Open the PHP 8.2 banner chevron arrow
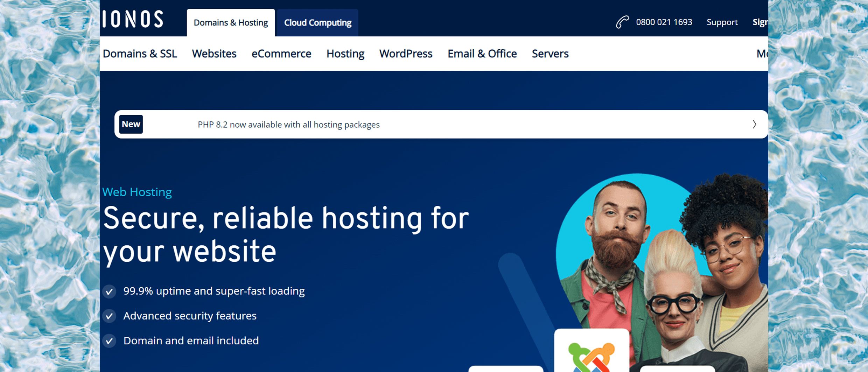The height and width of the screenshot is (372, 868). click(x=755, y=124)
